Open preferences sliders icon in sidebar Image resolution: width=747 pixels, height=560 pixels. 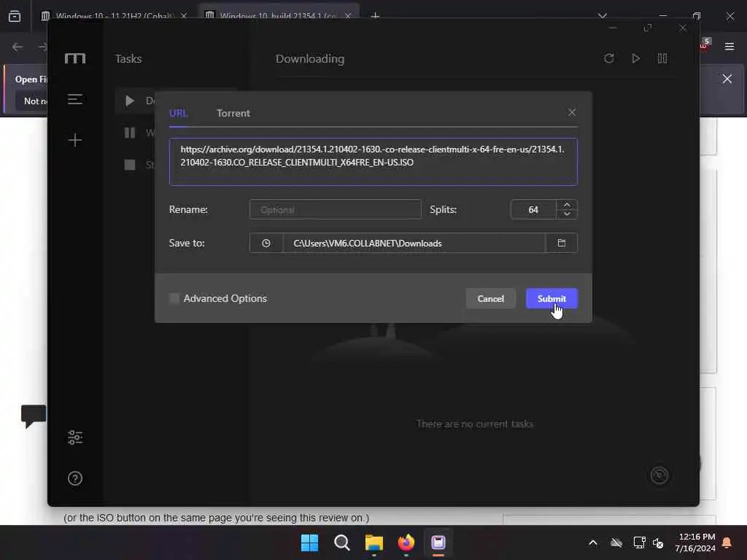click(75, 437)
